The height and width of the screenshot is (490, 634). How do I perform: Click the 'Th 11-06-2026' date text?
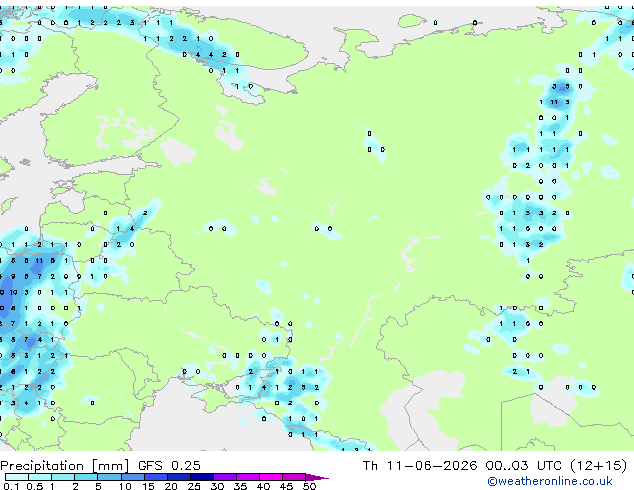420,465
